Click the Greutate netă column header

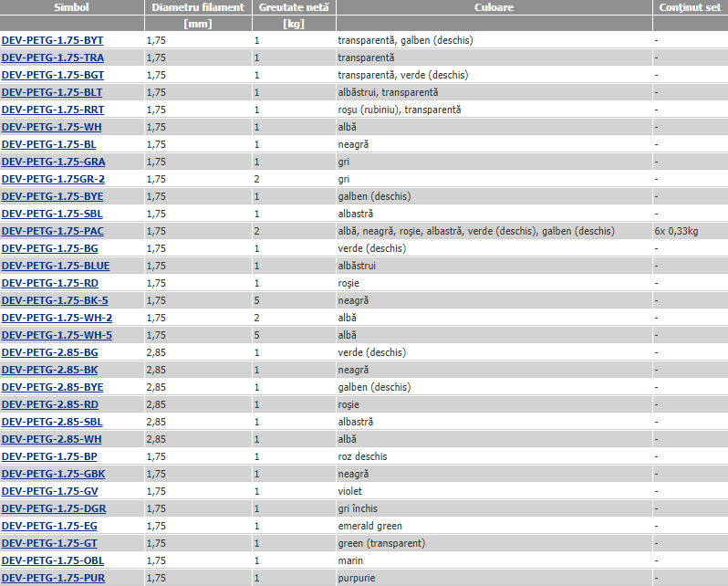click(294, 7)
